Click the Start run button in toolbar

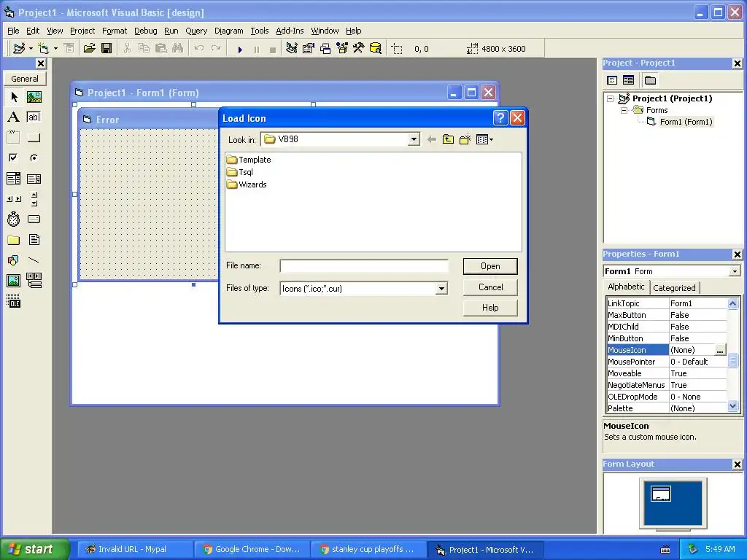click(240, 49)
